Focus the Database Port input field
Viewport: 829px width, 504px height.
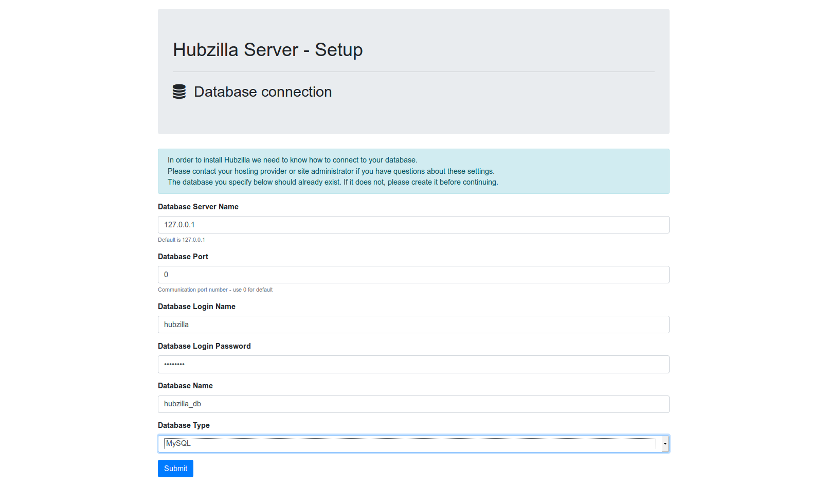[x=413, y=275]
